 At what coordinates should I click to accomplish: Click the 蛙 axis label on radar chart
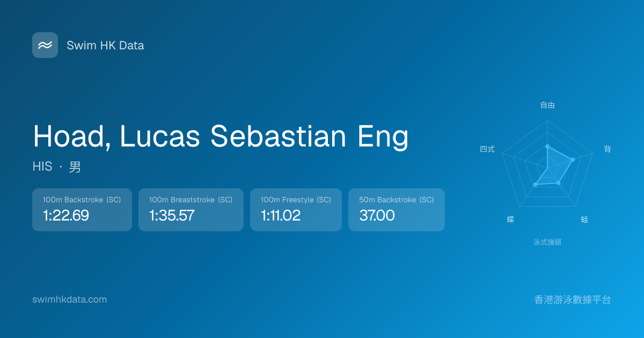584,219
